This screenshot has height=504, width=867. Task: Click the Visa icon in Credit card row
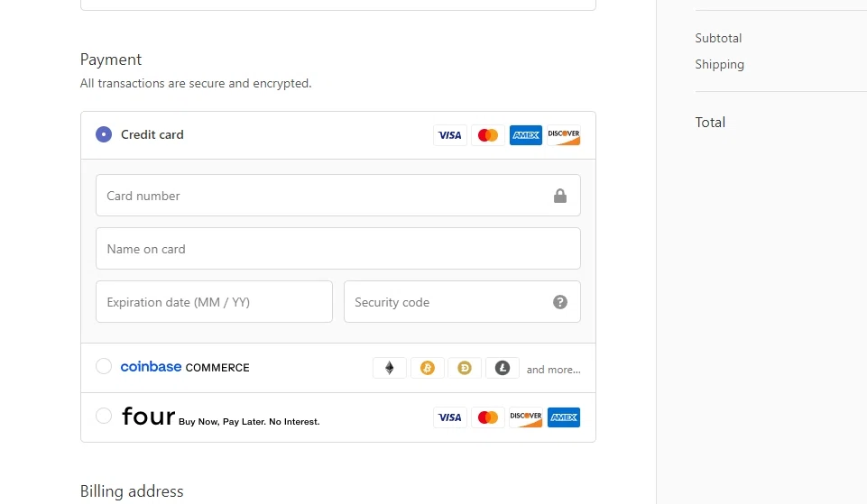click(x=450, y=135)
